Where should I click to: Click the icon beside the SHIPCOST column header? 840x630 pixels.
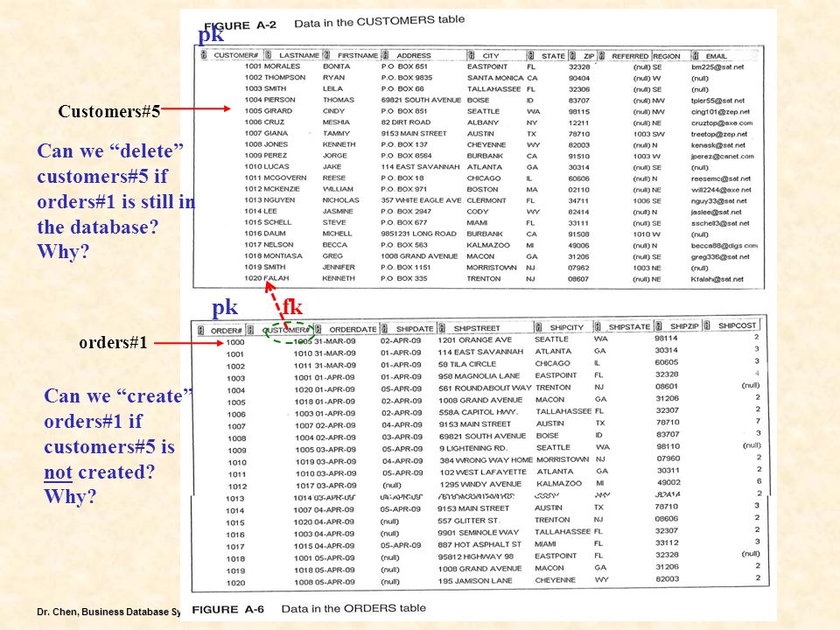tap(707, 325)
